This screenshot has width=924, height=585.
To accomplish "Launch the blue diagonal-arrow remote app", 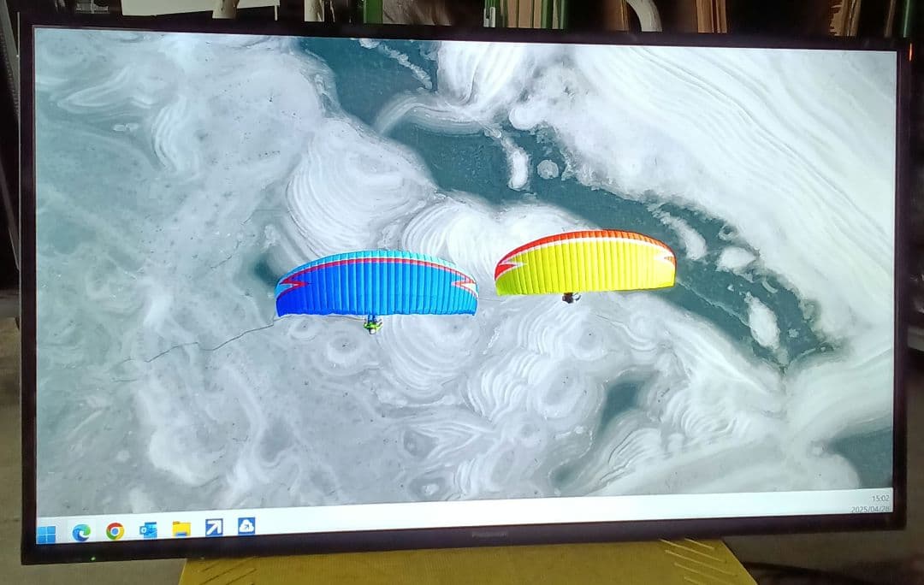I will click(x=215, y=528).
